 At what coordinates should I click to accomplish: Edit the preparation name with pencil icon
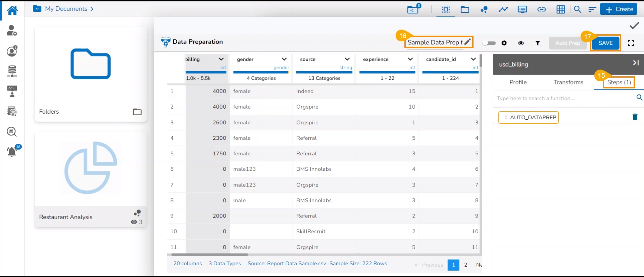click(x=467, y=42)
